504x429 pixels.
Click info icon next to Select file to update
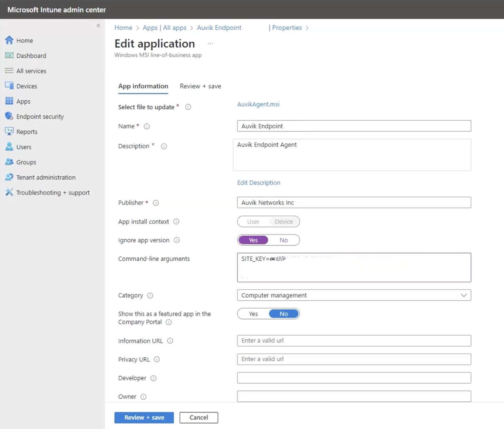coord(188,107)
